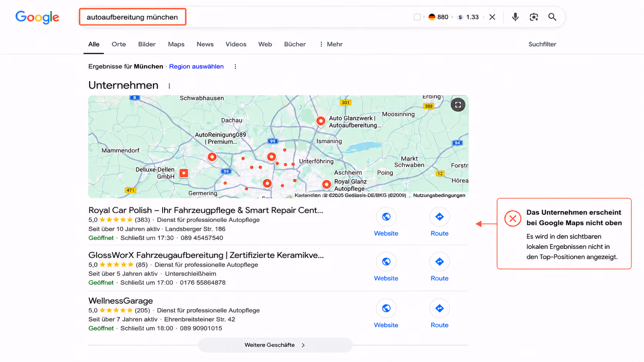644x362 pixels.
Task: Get route directions to GlossWorX
Action: coord(439,262)
